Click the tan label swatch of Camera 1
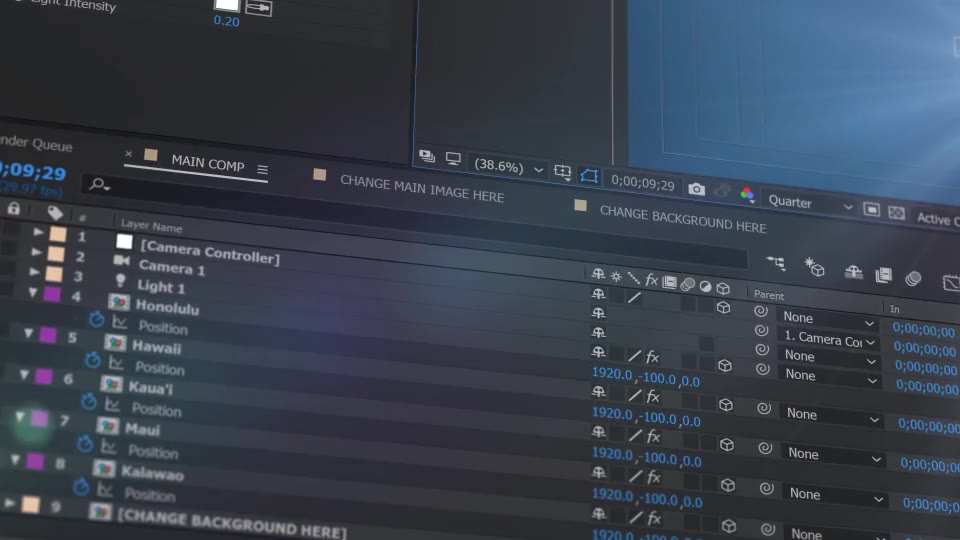Screen dimensions: 960x540 [56, 253]
